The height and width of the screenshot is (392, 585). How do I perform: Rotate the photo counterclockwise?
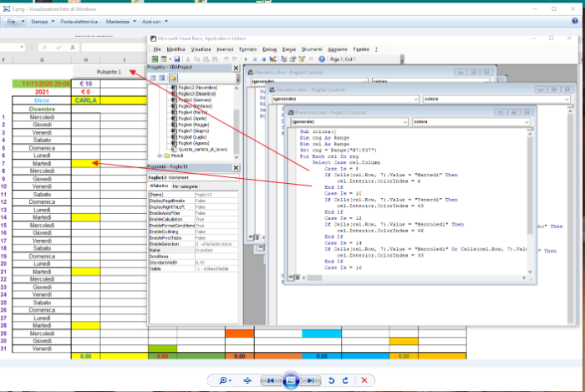(331, 380)
